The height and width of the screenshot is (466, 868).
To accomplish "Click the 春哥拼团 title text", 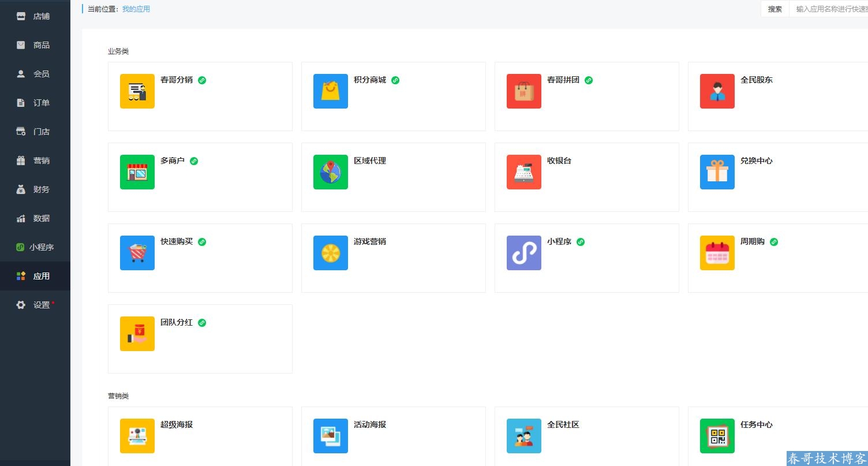I will (563, 80).
